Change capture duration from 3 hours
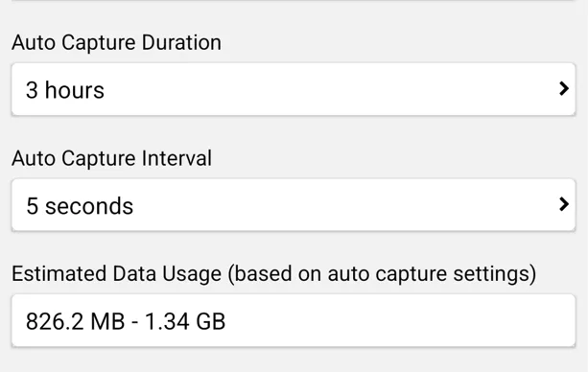 (x=294, y=89)
